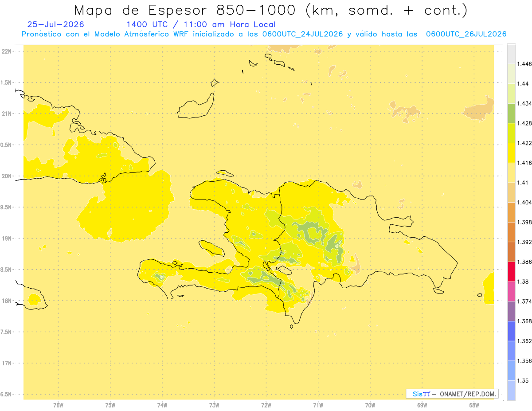Click the '73W' longitude axis label
532x411 pixels.
click(214, 405)
